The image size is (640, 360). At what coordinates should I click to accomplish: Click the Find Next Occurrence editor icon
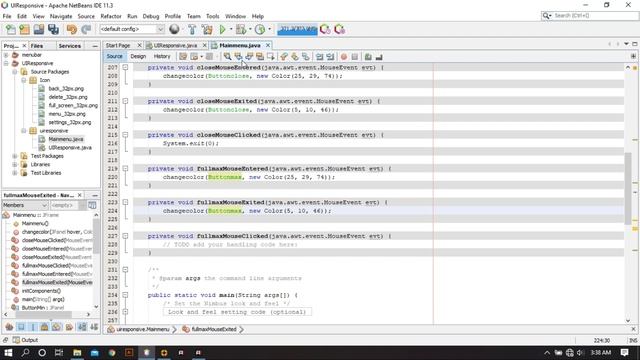pyautogui.click(x=249, y=57)
